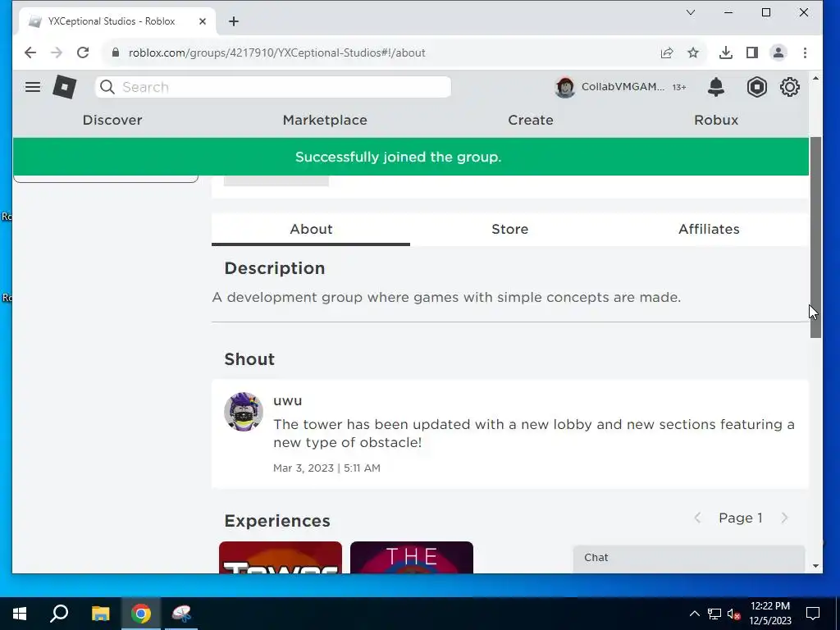Reload the page with refresh icon

pos(83,52)
